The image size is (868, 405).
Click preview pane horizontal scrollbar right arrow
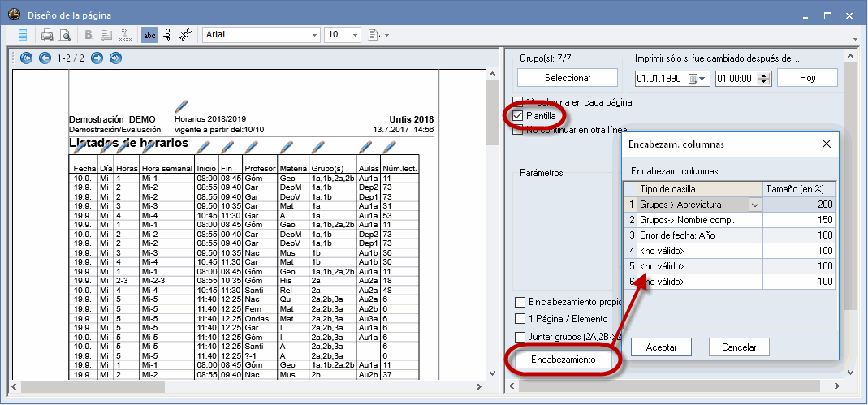480,386
